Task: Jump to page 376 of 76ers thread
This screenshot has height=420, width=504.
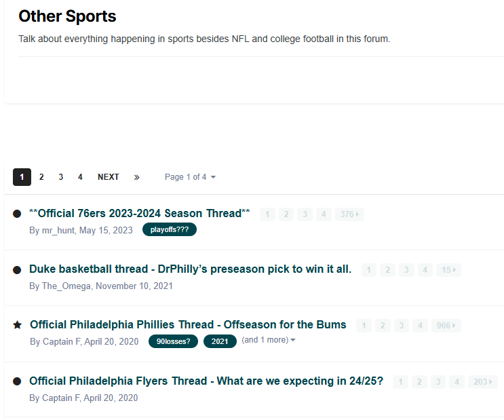Action: point(349,214)
